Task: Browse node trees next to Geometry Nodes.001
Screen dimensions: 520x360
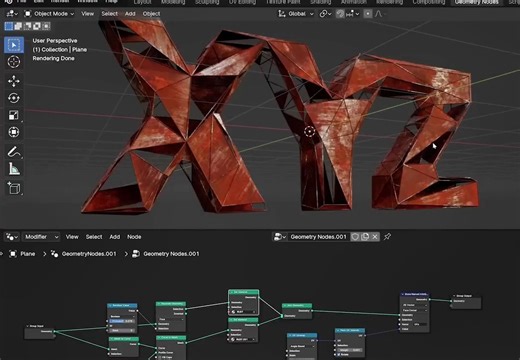Action: (x=280, y=237)
